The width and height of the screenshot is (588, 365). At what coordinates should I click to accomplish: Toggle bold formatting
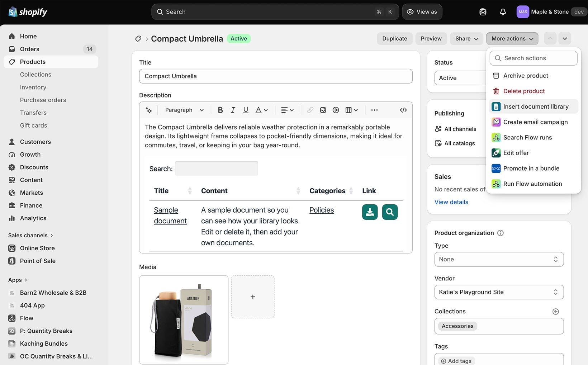click(x=220, y=110)
